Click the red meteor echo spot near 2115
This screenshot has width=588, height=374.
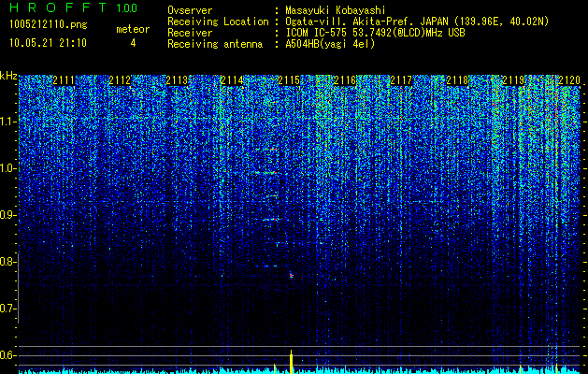coord(291,275)
